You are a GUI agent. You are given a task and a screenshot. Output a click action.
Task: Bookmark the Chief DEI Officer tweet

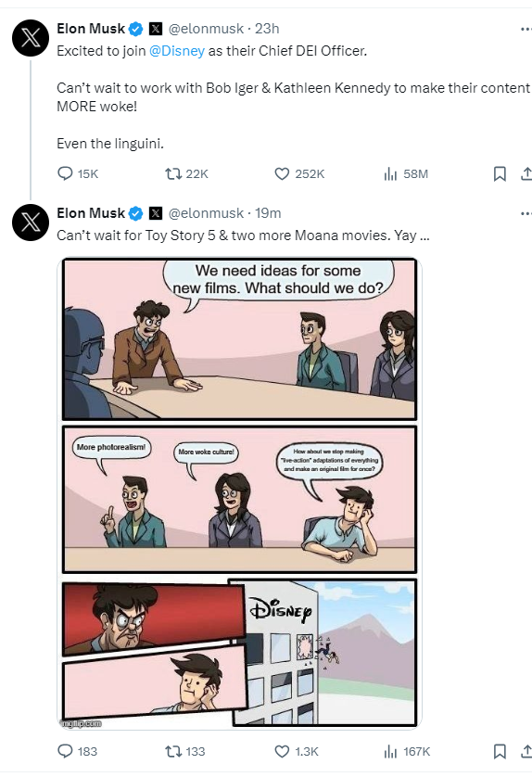click(x=500, y=174)
